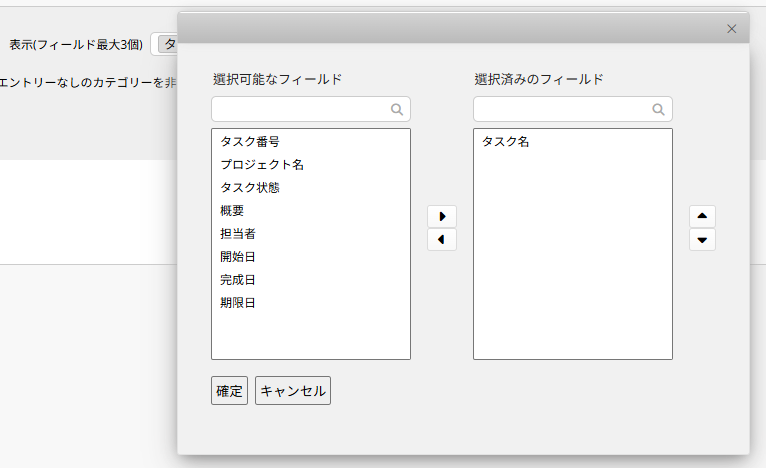The image size is (766, 468).
Task: Move selected field right with arrow
Action: pyautogui.click(x=442, y=216)
